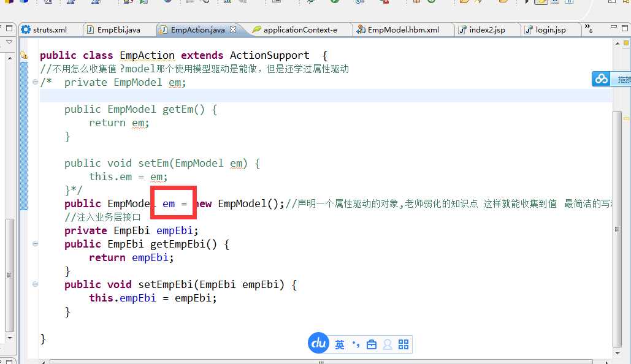Image resolution: width=631 pixels, height=364 pixels.
Task: Click the yellow warning mark in overview ruler
Action: click(x=626, y=119)
